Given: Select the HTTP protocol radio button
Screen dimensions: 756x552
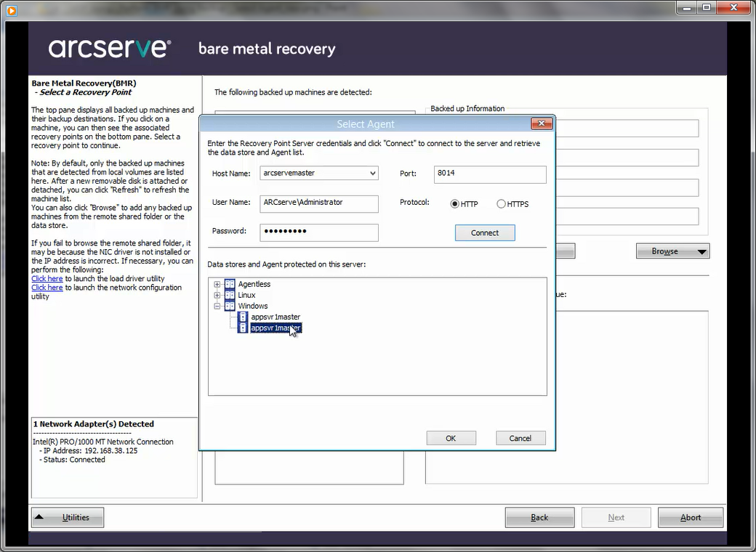Looking at the screenshot, I should 455,204.
